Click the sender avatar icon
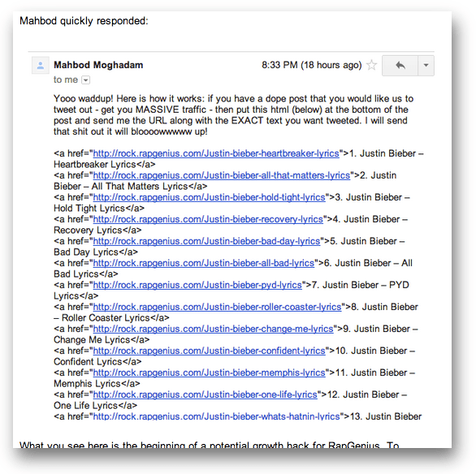 41,65
